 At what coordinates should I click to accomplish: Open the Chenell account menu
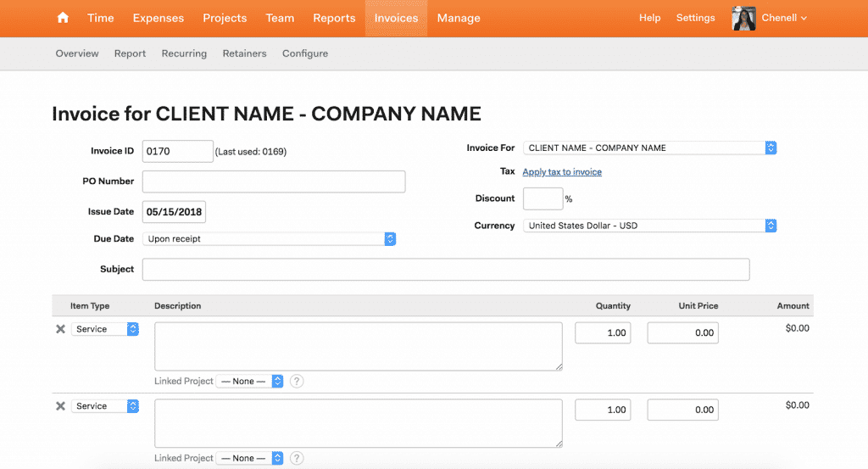[x=784, y=18]
